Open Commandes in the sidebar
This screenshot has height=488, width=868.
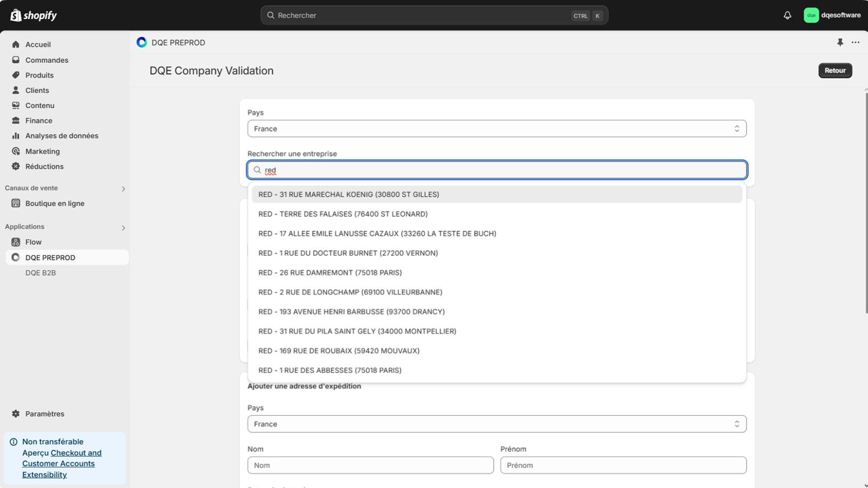pos(47,60)
